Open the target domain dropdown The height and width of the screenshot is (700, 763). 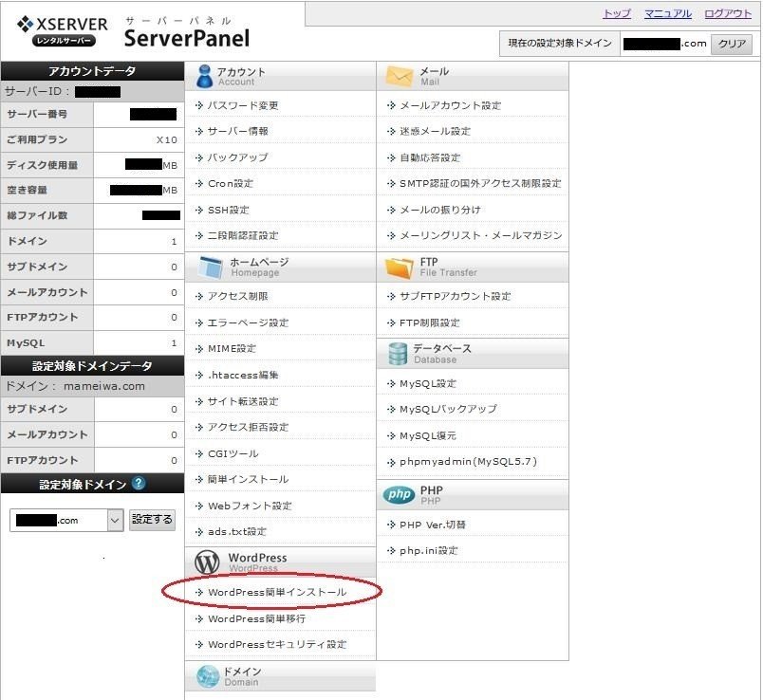(x=66, y=520)
